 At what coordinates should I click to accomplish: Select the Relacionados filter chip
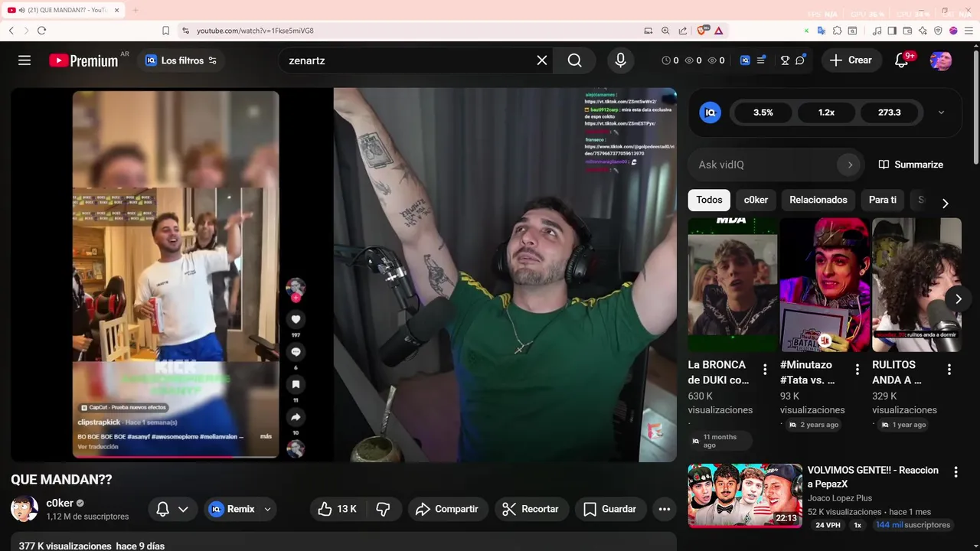point(818,200)
